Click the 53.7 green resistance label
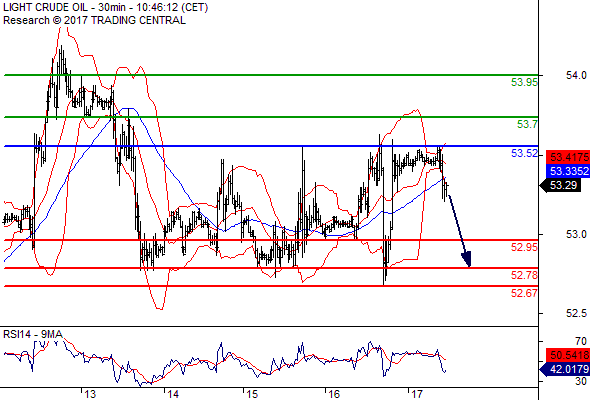This screenshot has height=400, width=590. tap(527, 124)
